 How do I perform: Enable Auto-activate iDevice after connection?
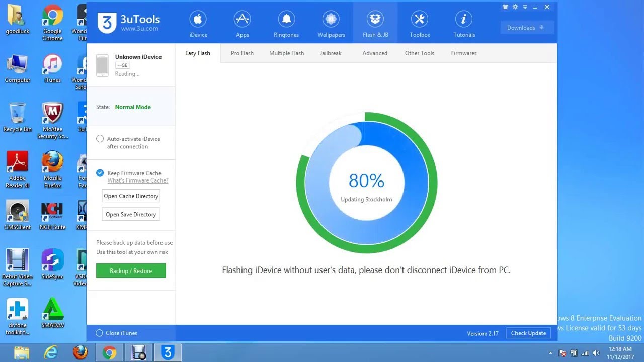(x=100, y=139)
